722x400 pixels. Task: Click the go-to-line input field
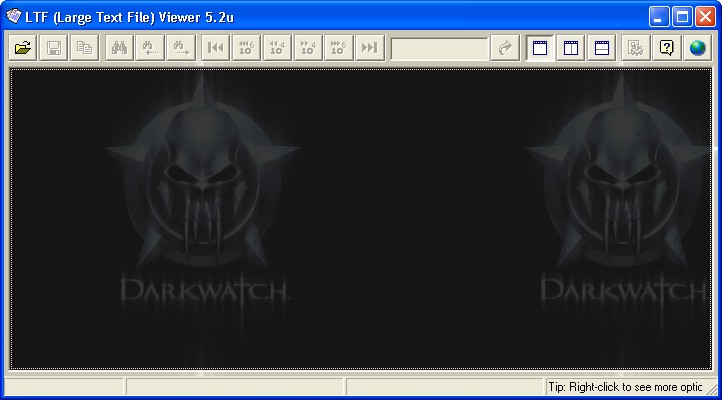[439, 48]
